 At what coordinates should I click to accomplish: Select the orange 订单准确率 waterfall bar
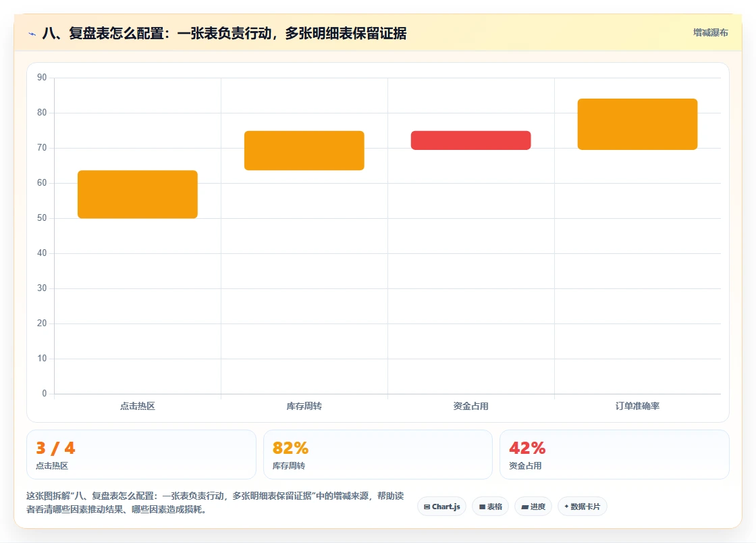[637, 124]
